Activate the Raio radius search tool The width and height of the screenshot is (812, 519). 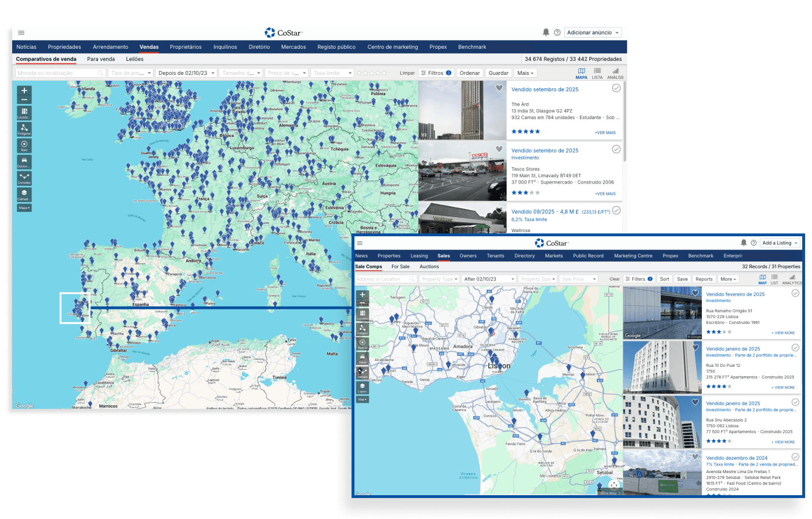24,145
